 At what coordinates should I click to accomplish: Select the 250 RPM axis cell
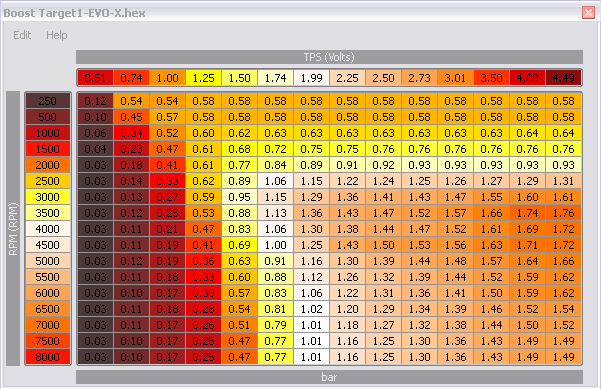[48, 101]
